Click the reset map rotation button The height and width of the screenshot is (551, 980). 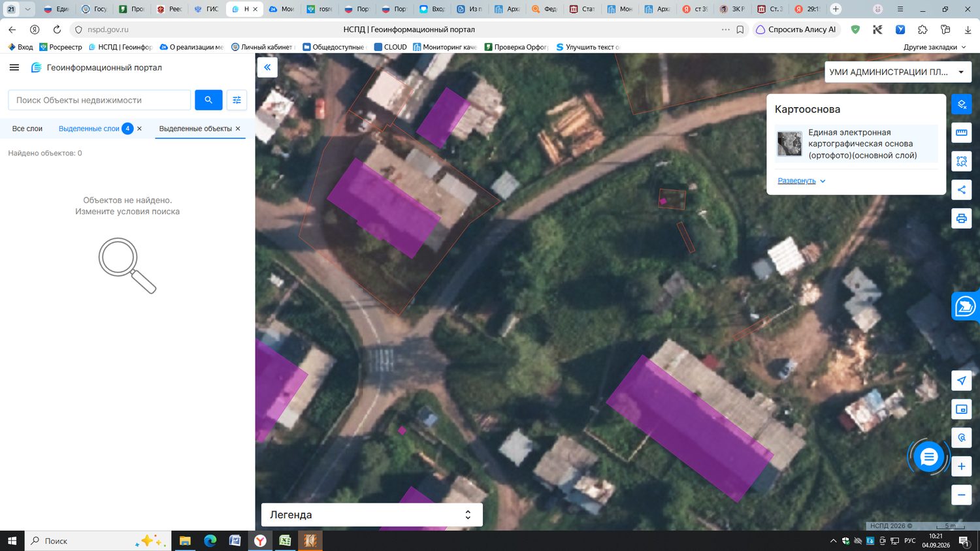point(961,437)
